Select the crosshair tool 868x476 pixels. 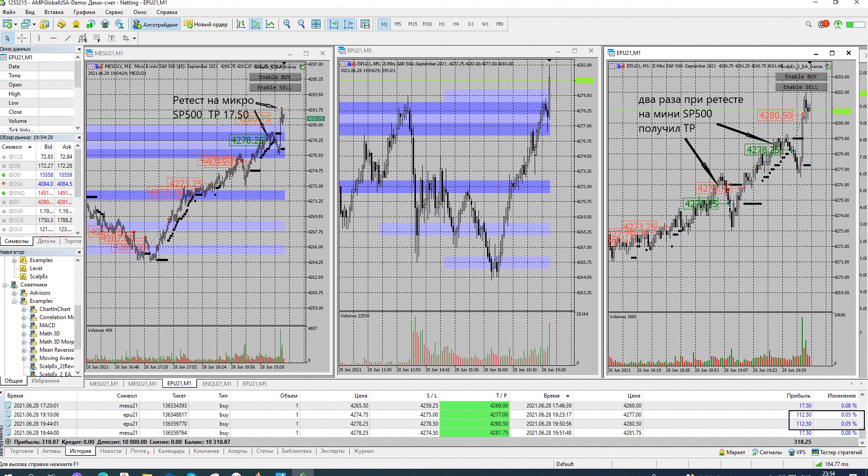(22, 38)
